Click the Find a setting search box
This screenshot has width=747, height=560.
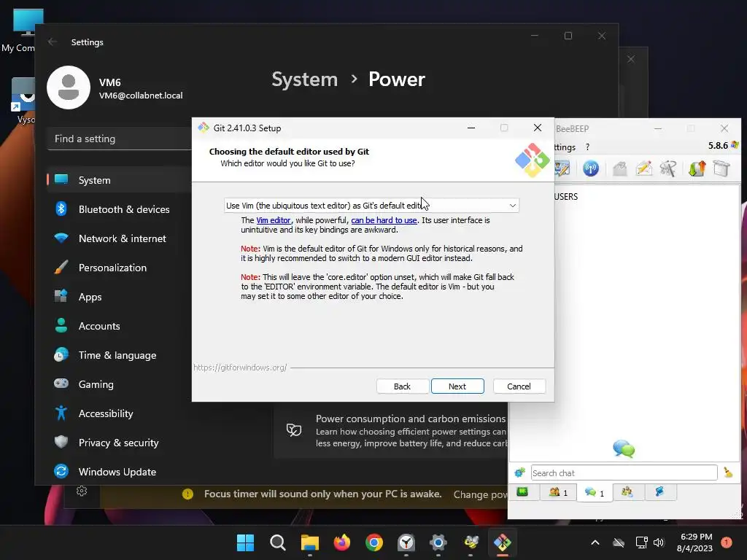[119, 139]
